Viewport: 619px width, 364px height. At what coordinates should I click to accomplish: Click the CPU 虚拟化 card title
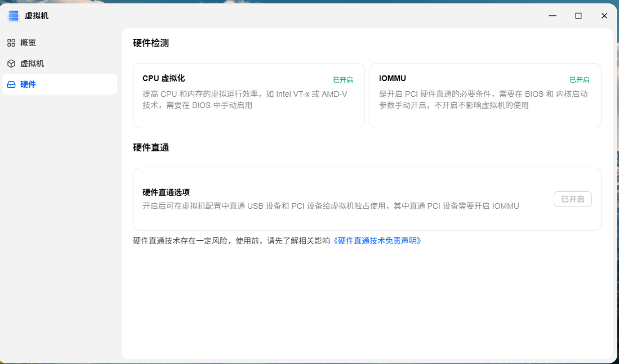coord(163,78)
